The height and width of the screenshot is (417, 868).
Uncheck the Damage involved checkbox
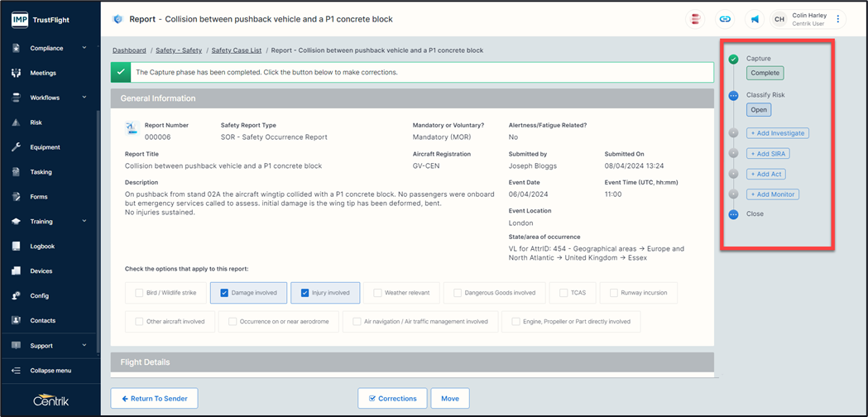[223, 293]
